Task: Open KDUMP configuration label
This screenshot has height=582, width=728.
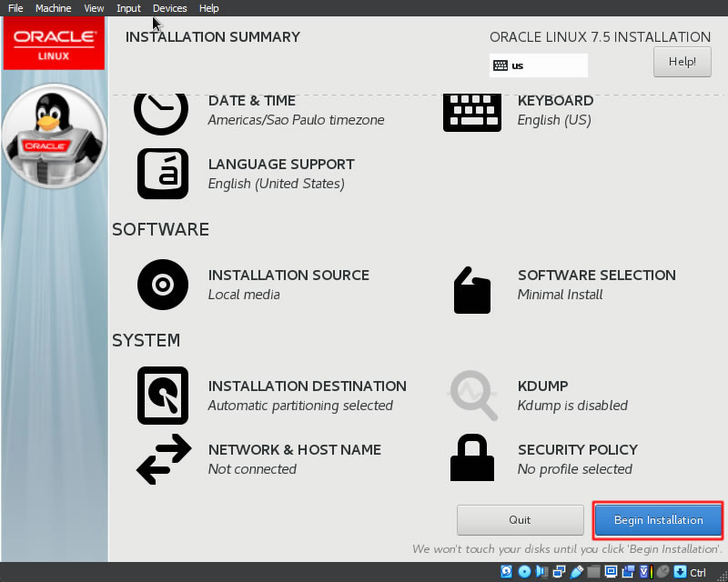Action: coord(542,386)
